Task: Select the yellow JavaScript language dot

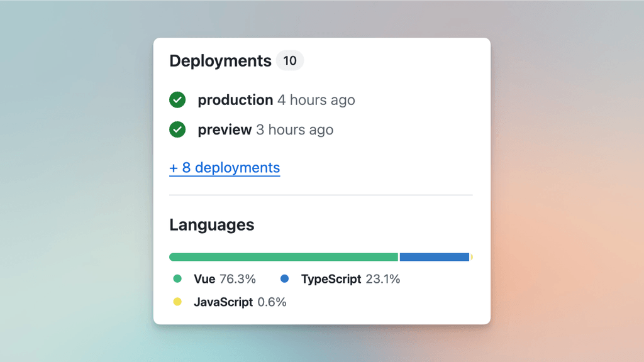Action: 177,302
